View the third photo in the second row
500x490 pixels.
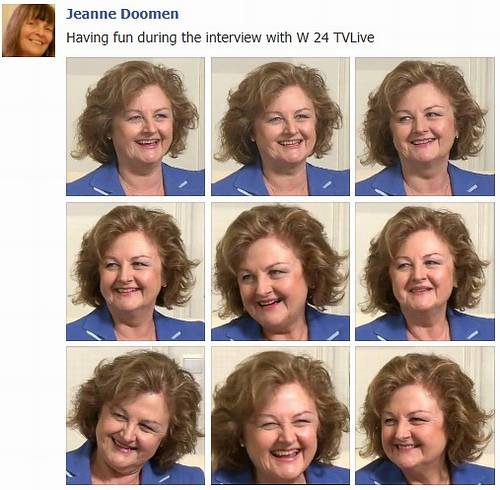click(425, 271)
